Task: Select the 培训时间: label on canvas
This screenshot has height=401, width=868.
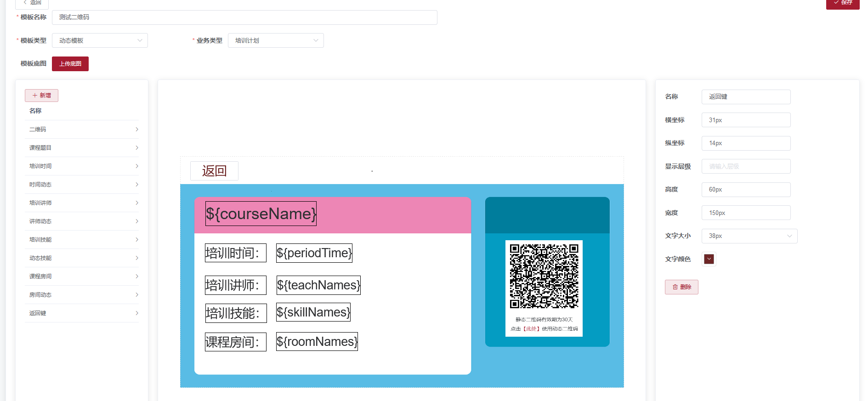Action: point(236,253)
